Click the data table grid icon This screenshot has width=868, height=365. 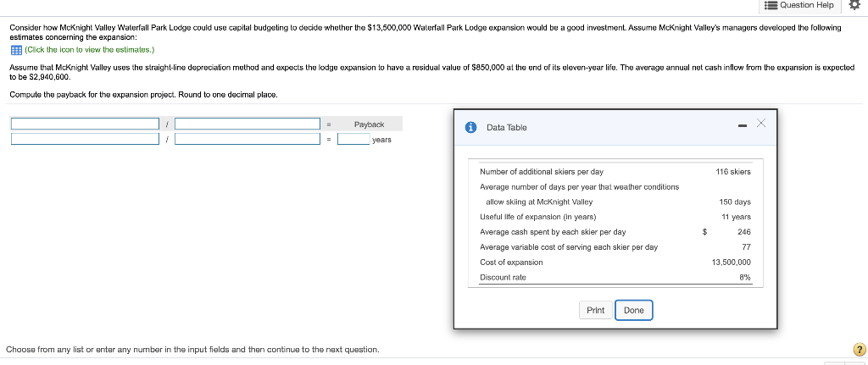[16, 50]
